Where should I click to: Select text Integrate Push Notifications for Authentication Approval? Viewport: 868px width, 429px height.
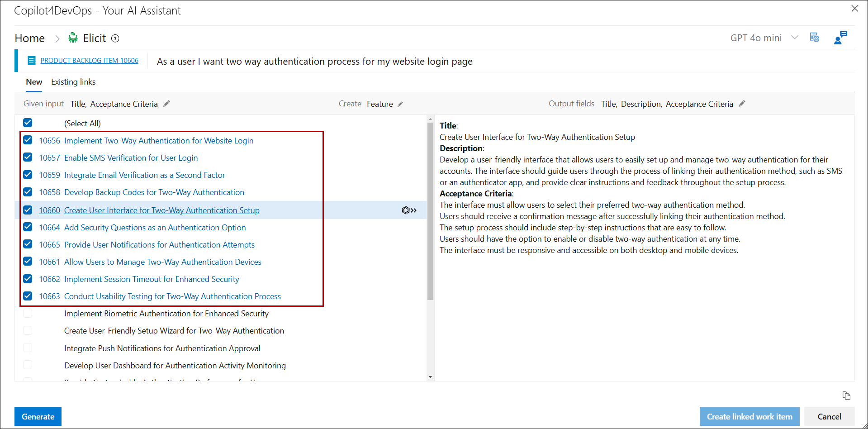click(162, 348)
